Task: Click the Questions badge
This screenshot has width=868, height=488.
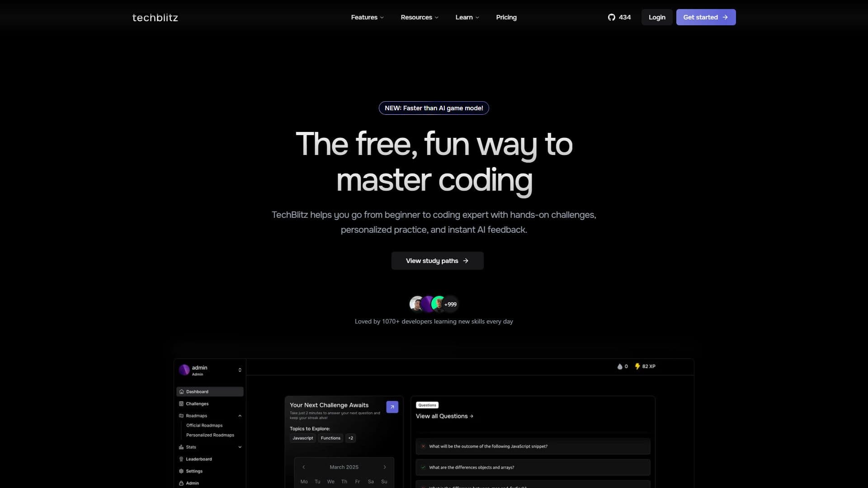Action: coord(427,405)
